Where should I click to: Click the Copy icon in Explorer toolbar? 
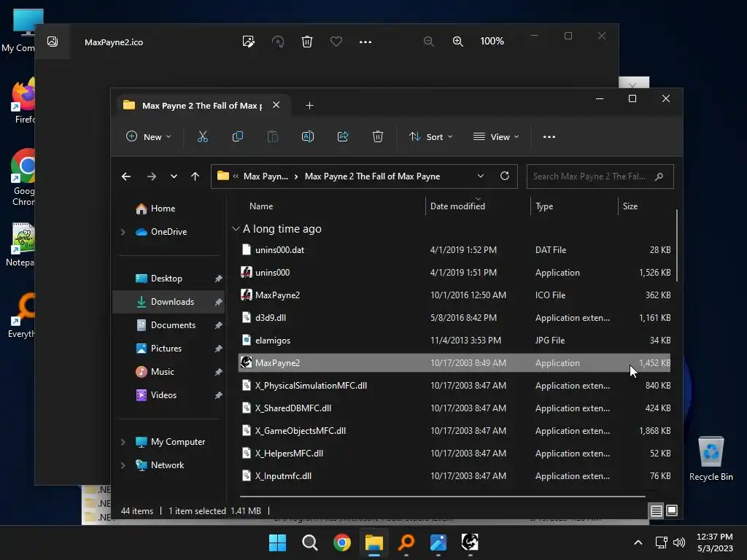point(237,136)
